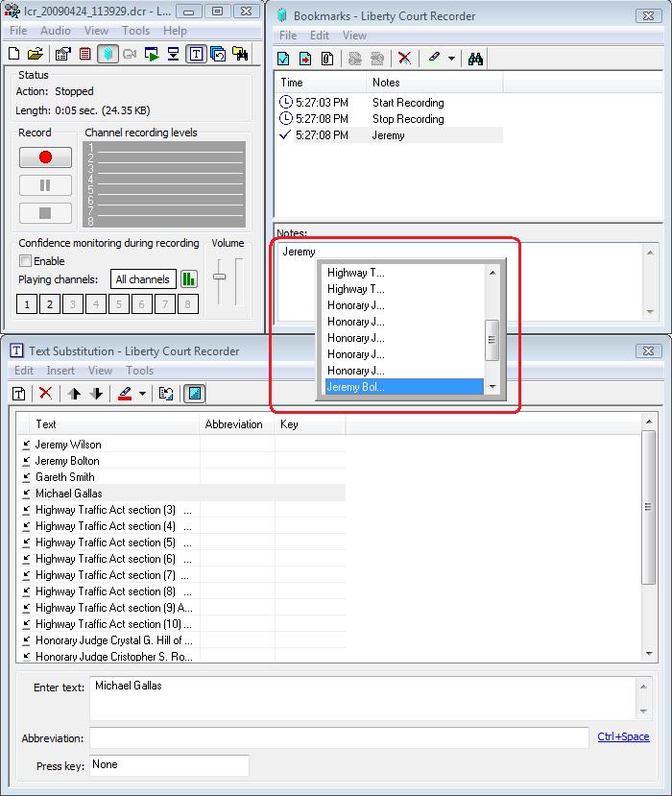Open highlighter color dropdown arrow in Bookmarks
The width and height of the screenshot is (672, 796).
[x=451, y=59]
